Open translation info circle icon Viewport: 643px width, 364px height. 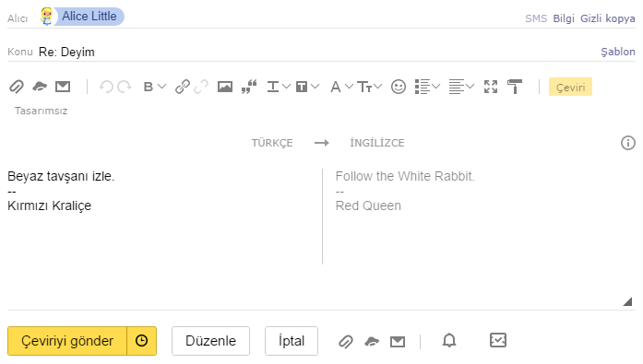click(x=628, y=143)
